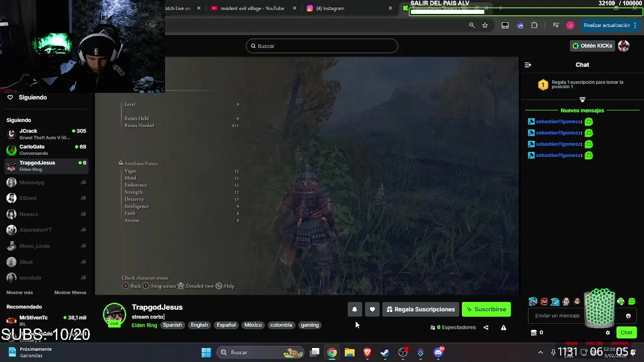The width and height of the screenshot is (644, 362).
Task: Click Regala Suscripciones button
Action: (421, 309)
